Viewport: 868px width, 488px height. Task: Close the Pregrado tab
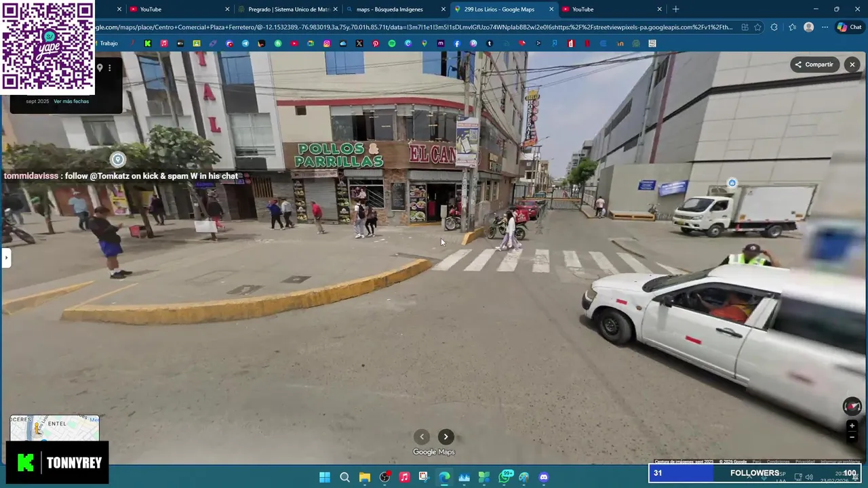pos(335,9)
